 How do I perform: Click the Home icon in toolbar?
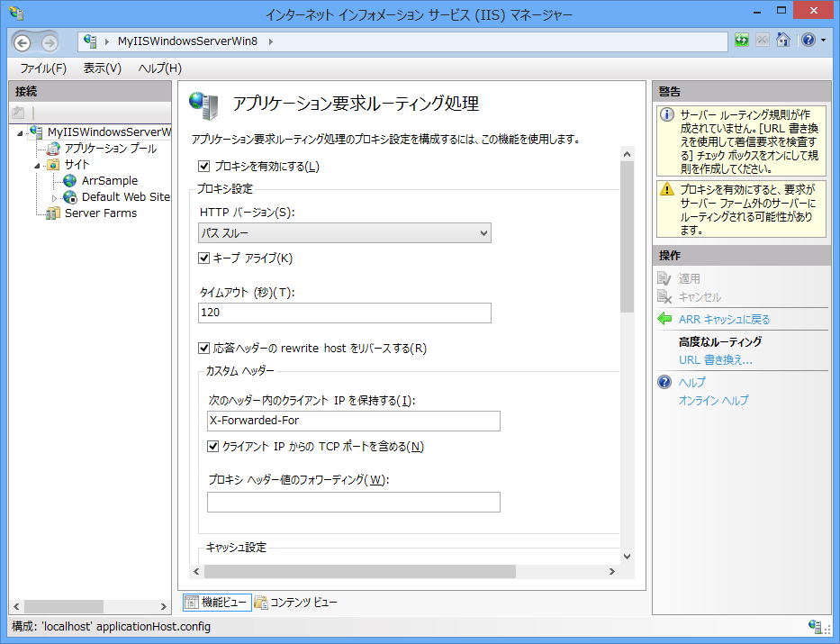(783, 41)
